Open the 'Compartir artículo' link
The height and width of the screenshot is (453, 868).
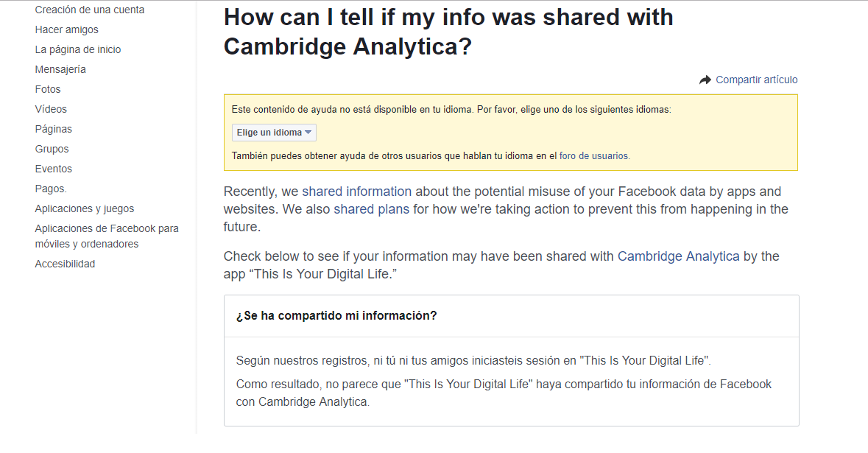(x=756, y=80)
